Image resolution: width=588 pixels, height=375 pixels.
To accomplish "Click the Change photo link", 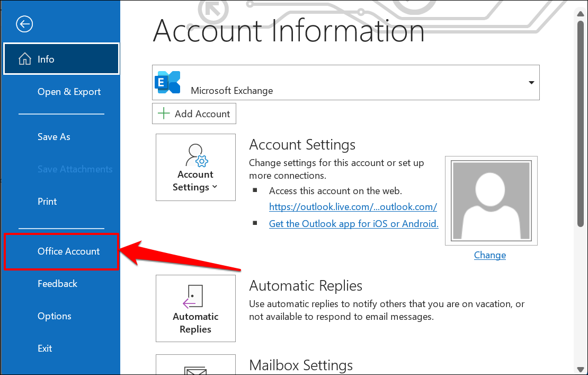I will [489, 255].
